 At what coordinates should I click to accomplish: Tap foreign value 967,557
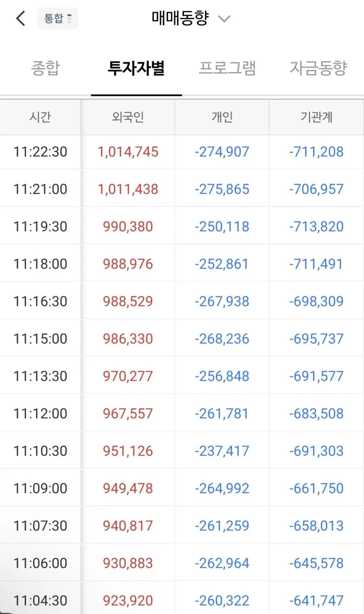tap(128, 414)
